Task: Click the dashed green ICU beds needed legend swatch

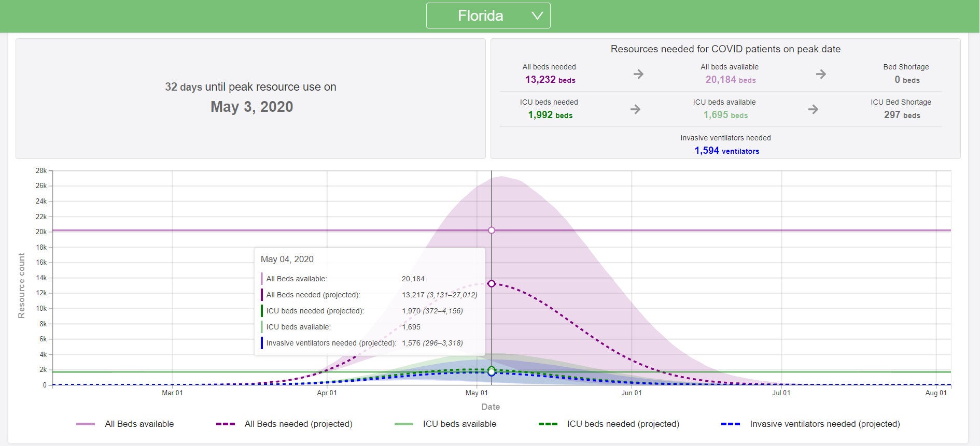Action: 548,424
